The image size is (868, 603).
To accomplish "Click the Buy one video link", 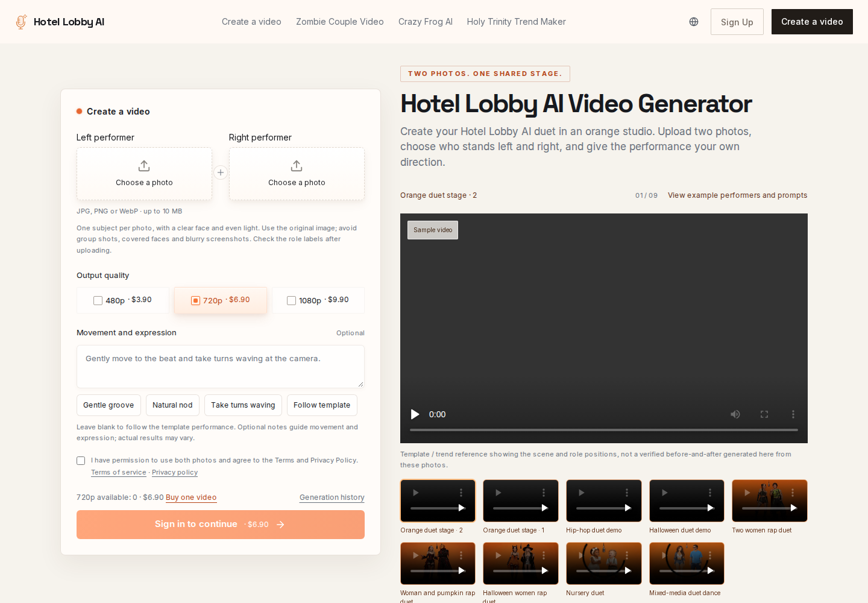I will click(191, 497).
